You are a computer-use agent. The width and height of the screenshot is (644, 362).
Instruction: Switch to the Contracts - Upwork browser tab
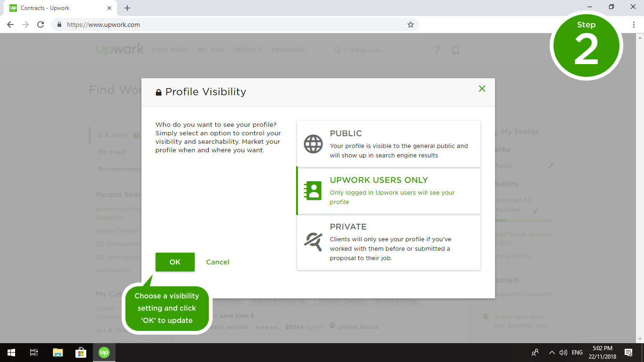(57, 8)
